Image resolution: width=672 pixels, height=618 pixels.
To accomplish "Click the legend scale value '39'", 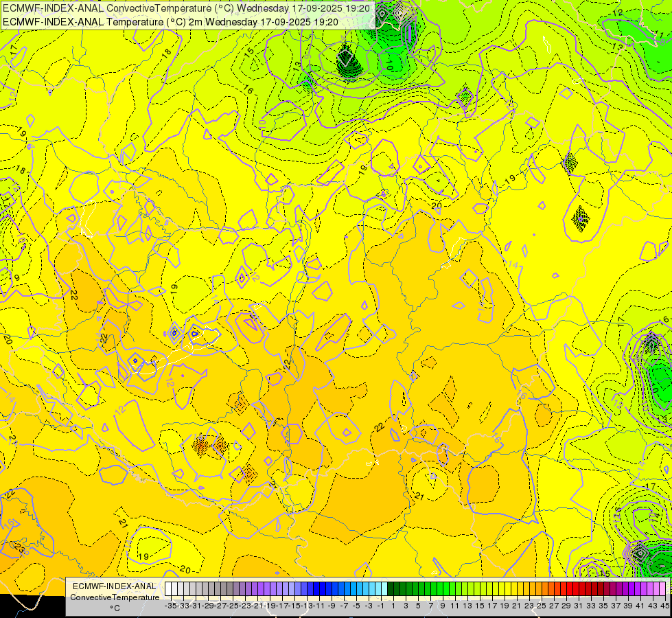I will pyautogui.click(x=628, y=606).
